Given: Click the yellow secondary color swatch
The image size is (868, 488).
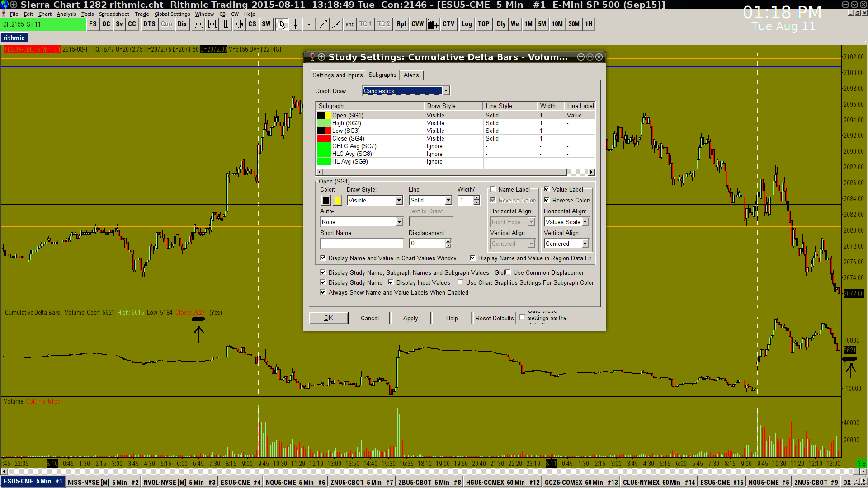Looking at the screenshot, I should point(337,200).
